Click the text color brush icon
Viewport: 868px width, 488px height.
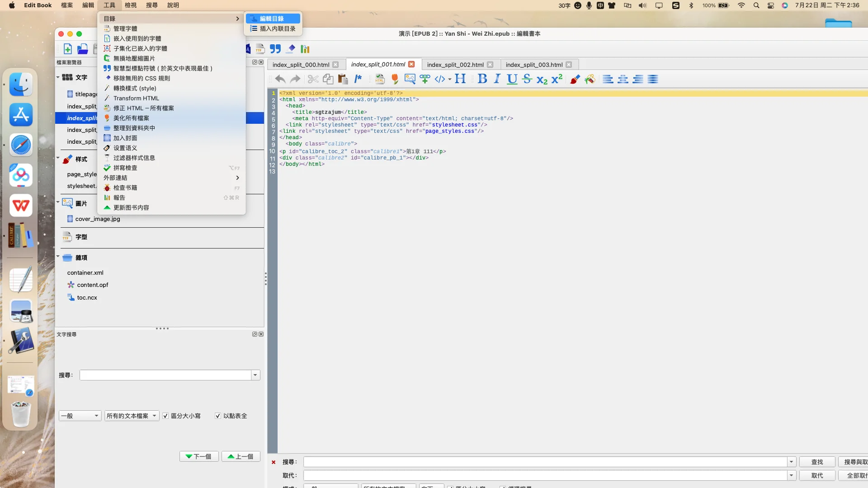coord(575,79)
